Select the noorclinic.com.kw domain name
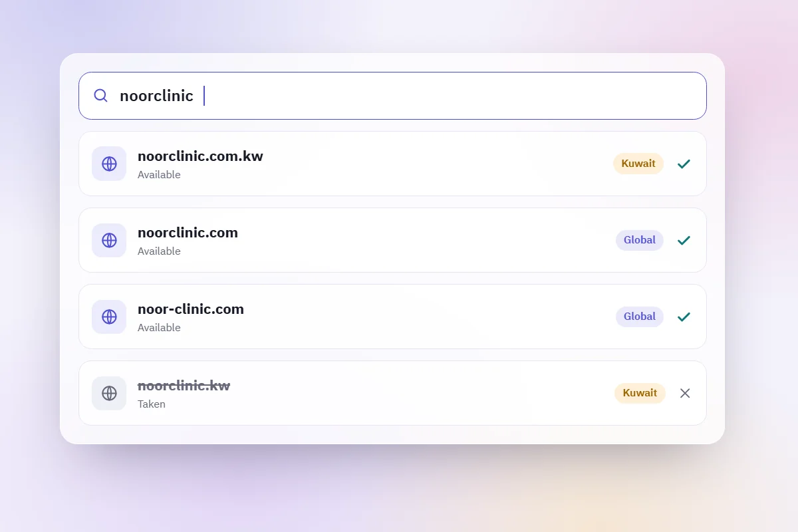The width and height of the screenshot is (798, 532). (x=200, y=156)
